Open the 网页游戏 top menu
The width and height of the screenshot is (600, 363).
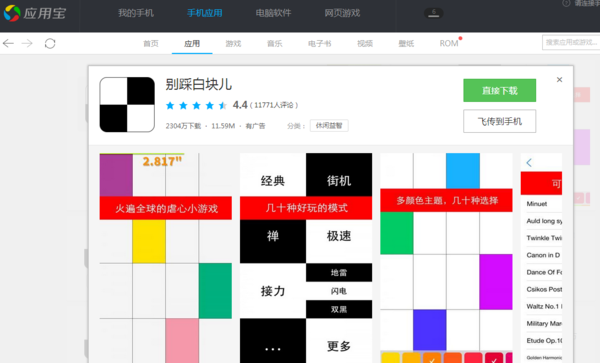pyautogui.click(x=342, y=13)
